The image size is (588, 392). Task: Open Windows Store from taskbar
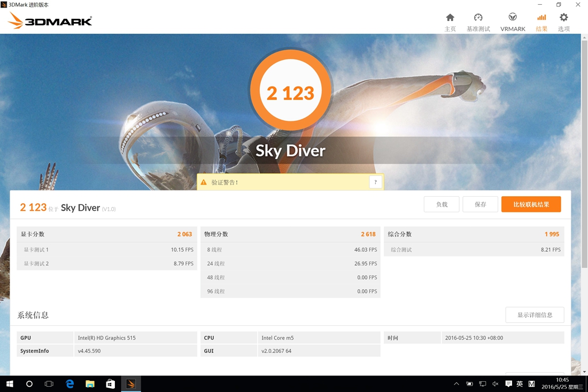pyautogui.click(x=110, y=384)
